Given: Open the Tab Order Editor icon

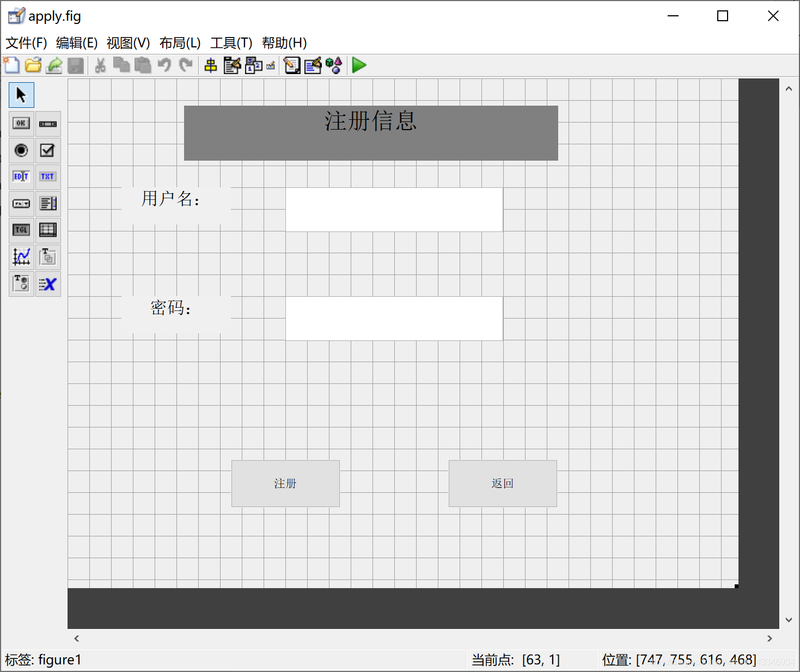Looking at the screenshot, I should click(253, 65).
